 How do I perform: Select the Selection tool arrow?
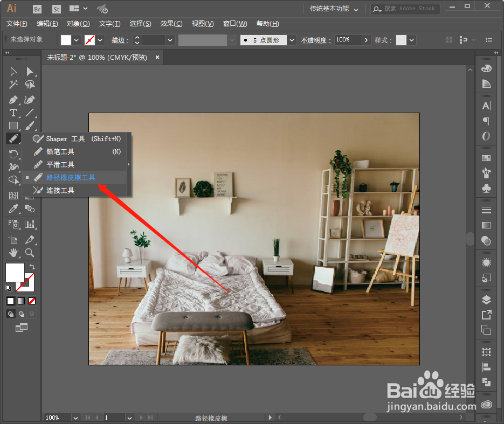(13, 71)
